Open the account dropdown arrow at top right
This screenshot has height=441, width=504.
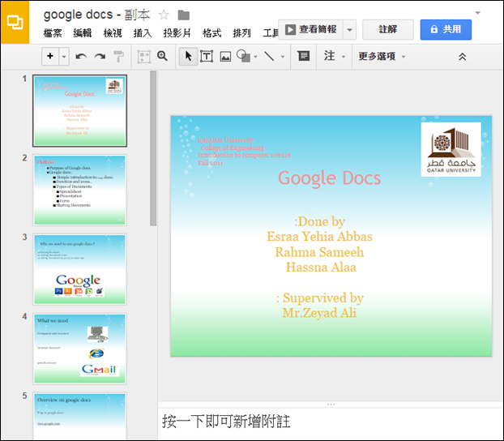(x=478, y=13)
